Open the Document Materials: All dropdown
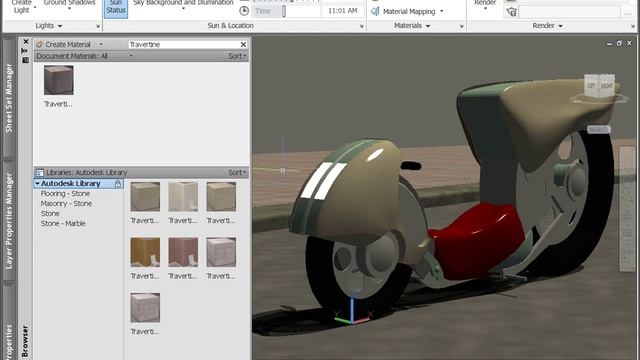This screenshot has height=360, width=640. 131,56
